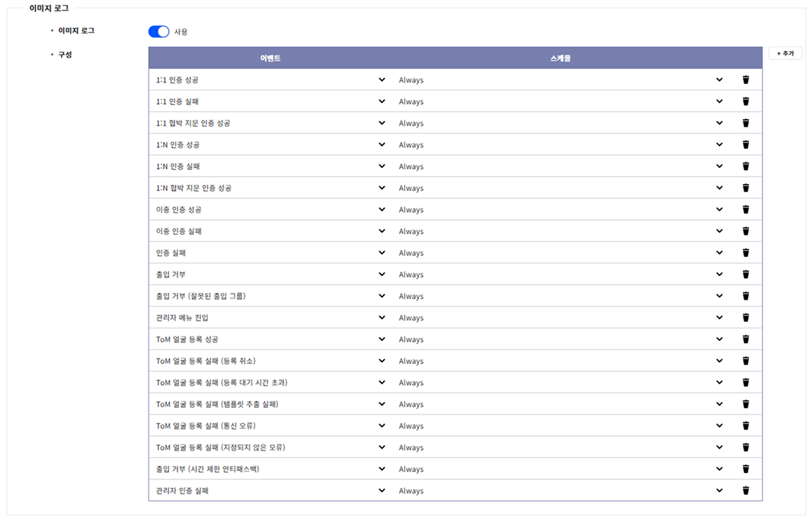Viewport: 812px width, 519px height.
Task: Delete the 인증 실패 event row
Action: (x=746, y=253)
